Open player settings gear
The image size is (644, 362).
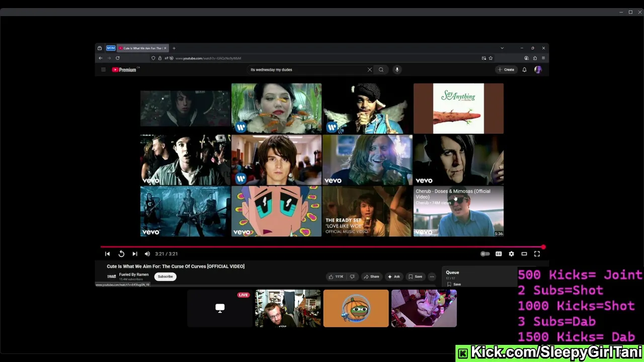[x=511, y=254]
